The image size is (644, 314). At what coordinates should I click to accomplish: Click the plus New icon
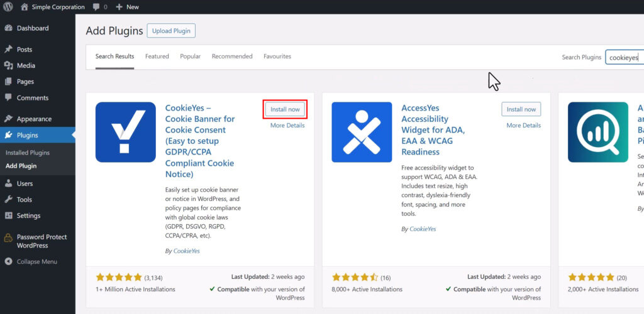tap(119, 7)
